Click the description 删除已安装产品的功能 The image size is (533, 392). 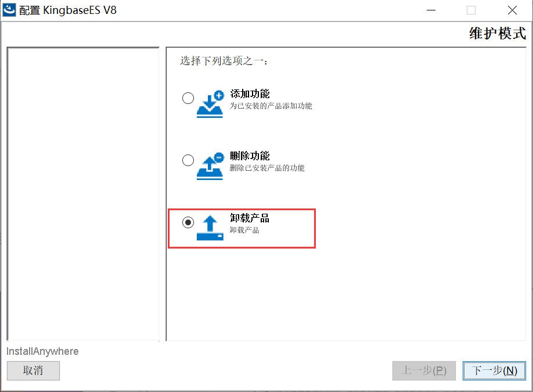(x=267, y=168)
